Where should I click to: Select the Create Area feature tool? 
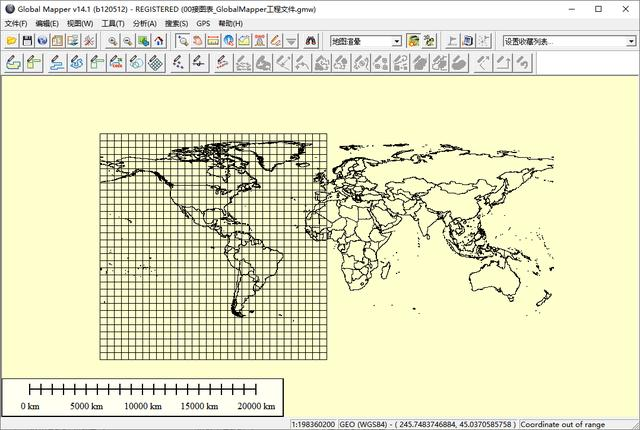coord(14,63)
